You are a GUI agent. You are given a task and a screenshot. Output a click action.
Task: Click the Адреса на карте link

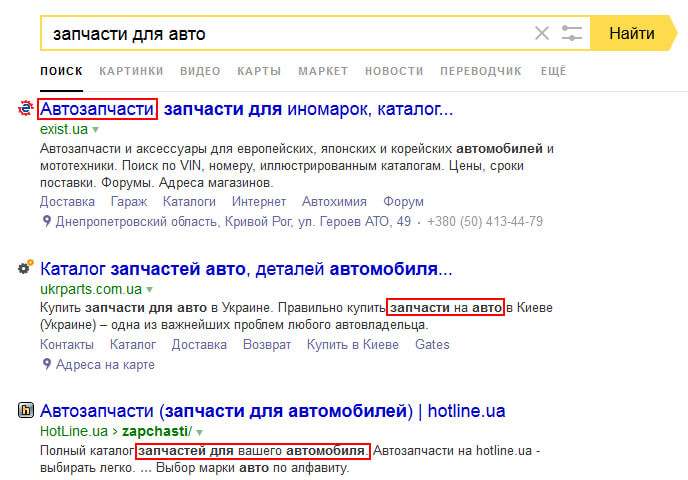coord(105,365)
